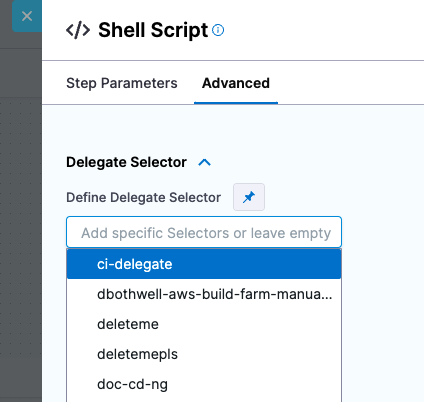Click empty space right of Advanced tab
Image resolution: width=424 pixels, height=402 pixels.
click(350, 83)
